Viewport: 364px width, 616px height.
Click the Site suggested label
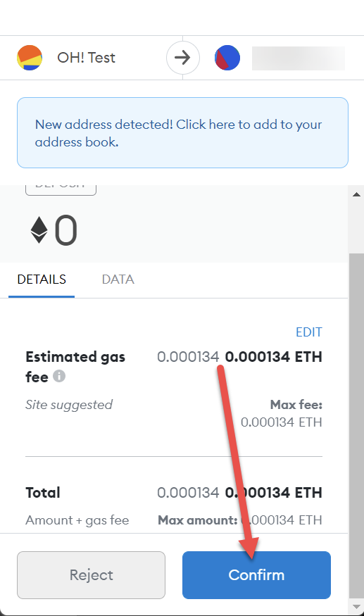tap(69, 405)
